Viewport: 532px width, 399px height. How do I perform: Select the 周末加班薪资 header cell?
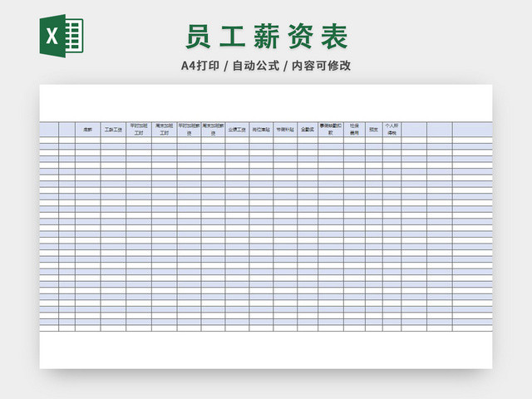(213, 130)
